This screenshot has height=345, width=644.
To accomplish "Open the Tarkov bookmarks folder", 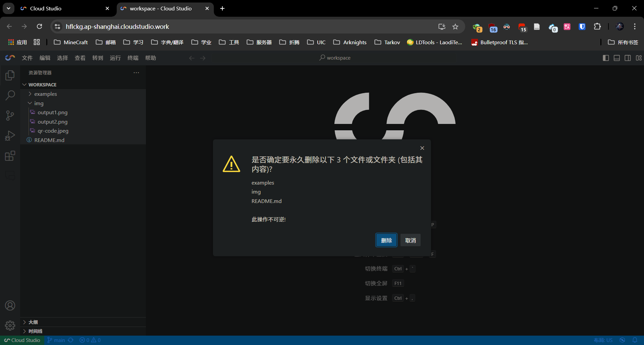I will coord(387,42).
